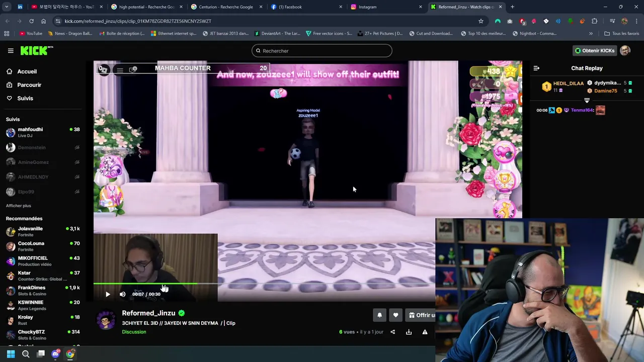Open Tous les favoris bookmarks folder
Image resolution: width=644 pixels, height=362 pixels.
(x=622, y=34)
